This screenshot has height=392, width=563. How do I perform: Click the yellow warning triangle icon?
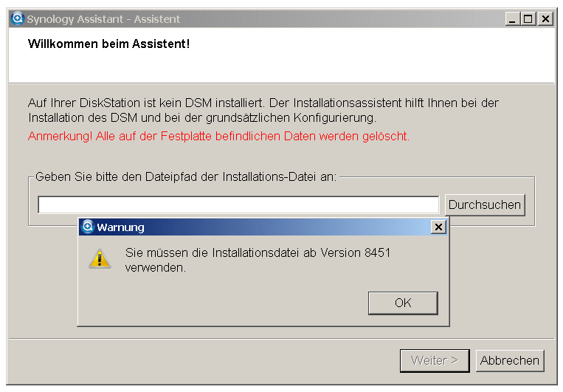(100, 258)
